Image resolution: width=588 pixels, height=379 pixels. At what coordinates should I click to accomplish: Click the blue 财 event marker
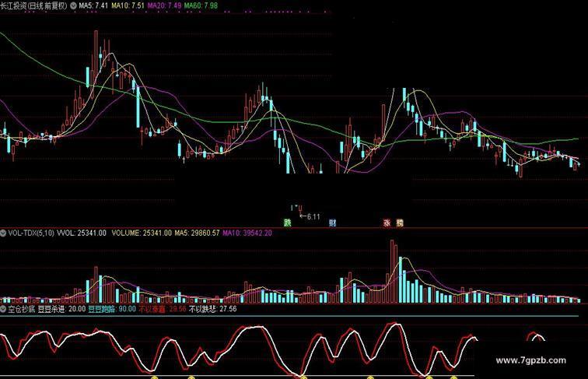(332, 223)
